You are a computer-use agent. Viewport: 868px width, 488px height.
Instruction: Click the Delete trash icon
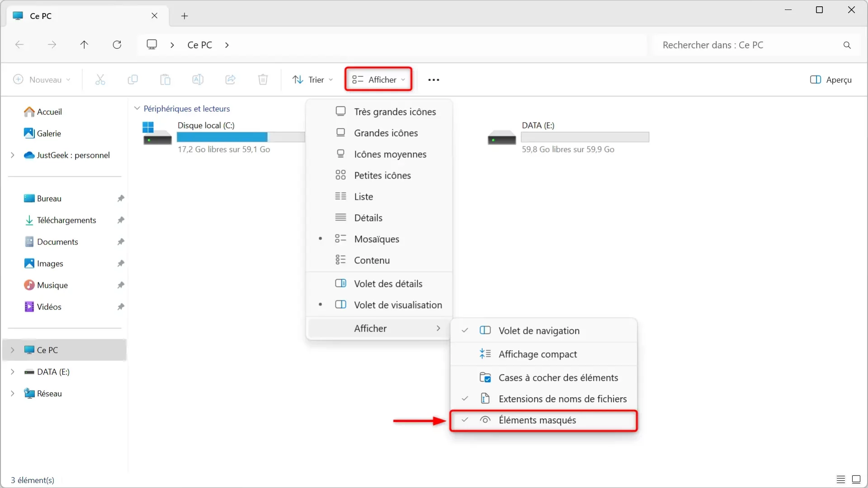point(263,80)
